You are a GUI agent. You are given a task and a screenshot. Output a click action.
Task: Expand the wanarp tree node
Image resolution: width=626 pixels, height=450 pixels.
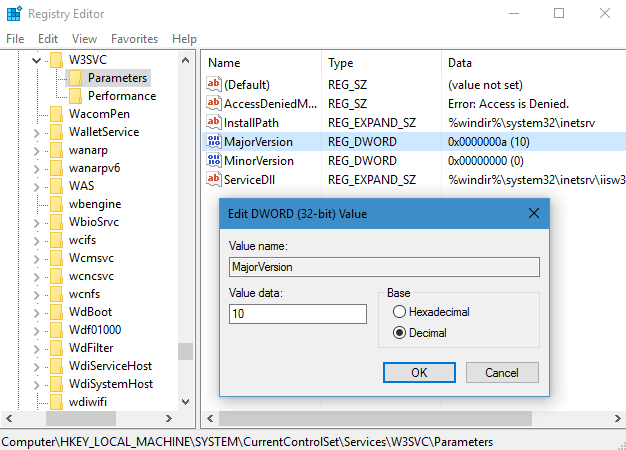click(x=38, y=150)
